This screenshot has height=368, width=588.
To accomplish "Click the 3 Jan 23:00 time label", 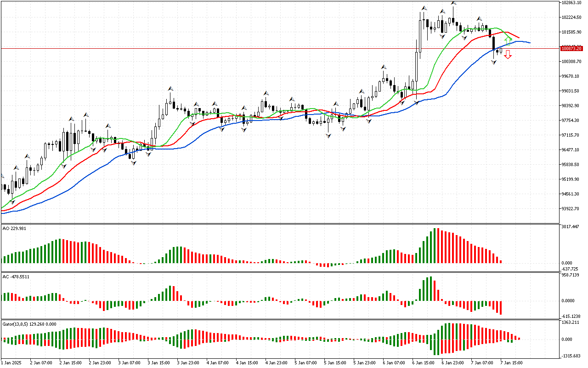I will point(187,362).
